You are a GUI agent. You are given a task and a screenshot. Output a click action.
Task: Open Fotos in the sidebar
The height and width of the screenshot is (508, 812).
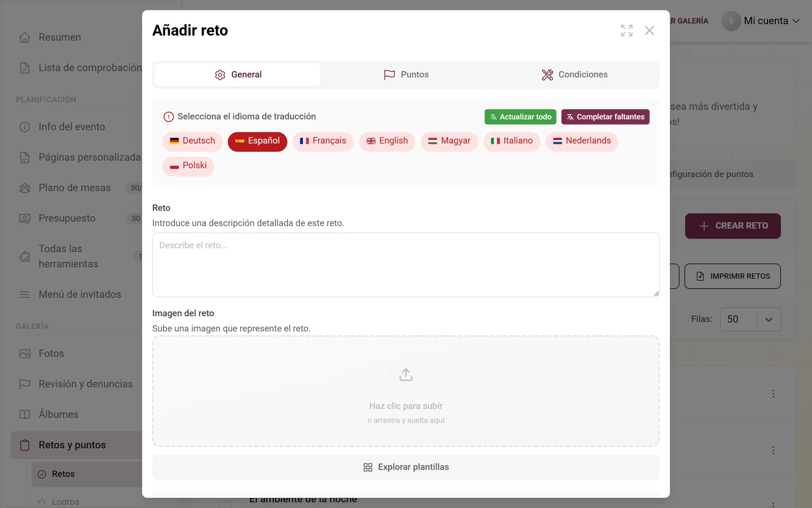[51, 353]
